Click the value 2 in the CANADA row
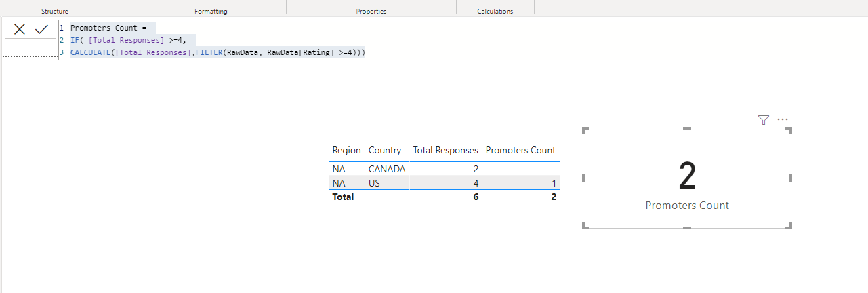Image resolution: width=868 pixels, height=293 pixels. pyautogui.click(x=475, y=169)
